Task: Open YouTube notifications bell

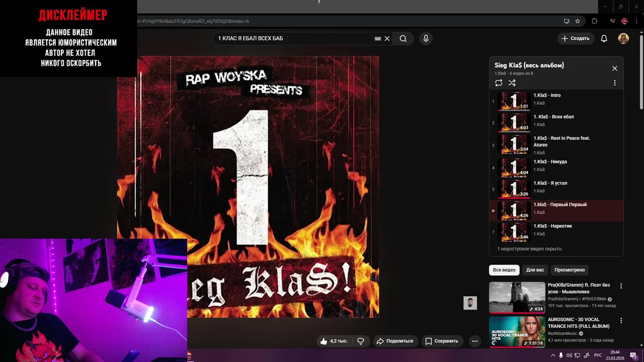Action: pyautogui.click(x=604, y=39)
